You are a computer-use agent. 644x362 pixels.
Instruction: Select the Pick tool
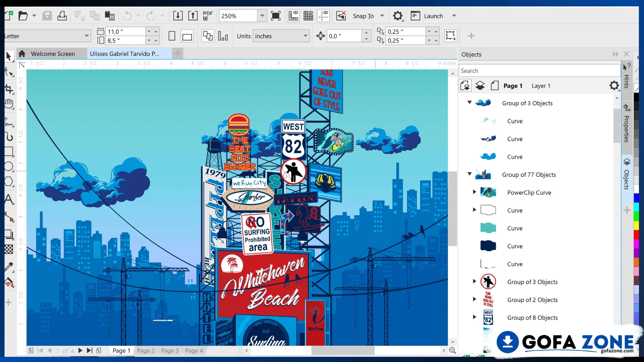(9, 56)
